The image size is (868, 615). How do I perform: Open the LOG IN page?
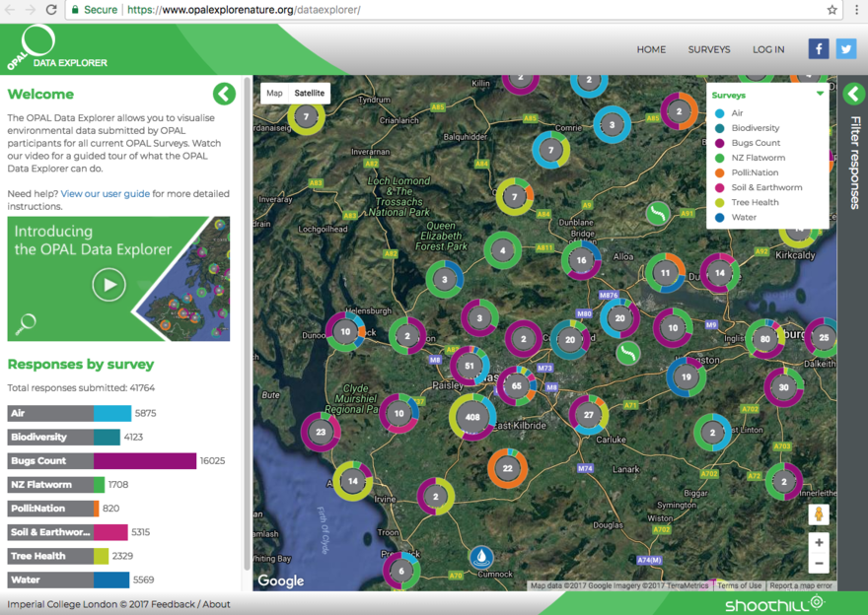tap(768, 49)
